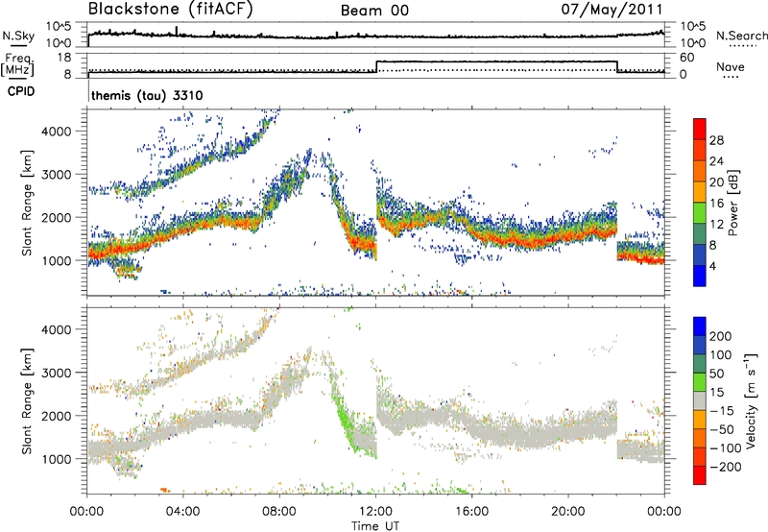768x532 pixels.
Task: Click the power panel "Slant Range [km]" label
Action: (27, 203)
